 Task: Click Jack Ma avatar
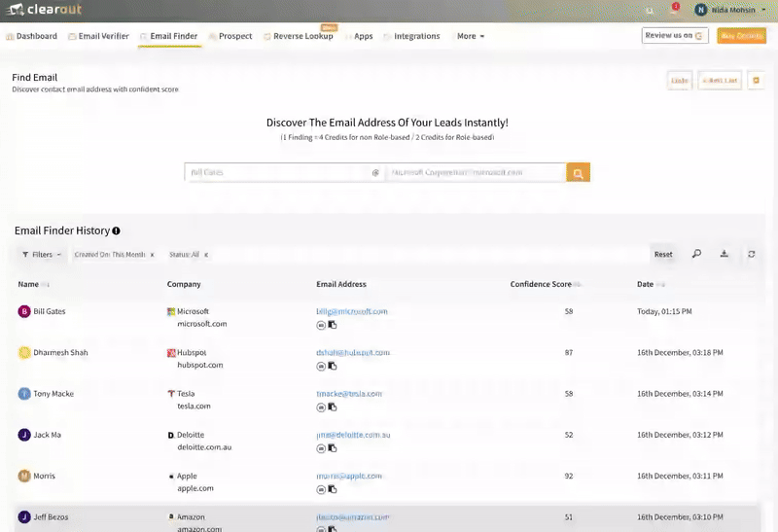[24, 435]
